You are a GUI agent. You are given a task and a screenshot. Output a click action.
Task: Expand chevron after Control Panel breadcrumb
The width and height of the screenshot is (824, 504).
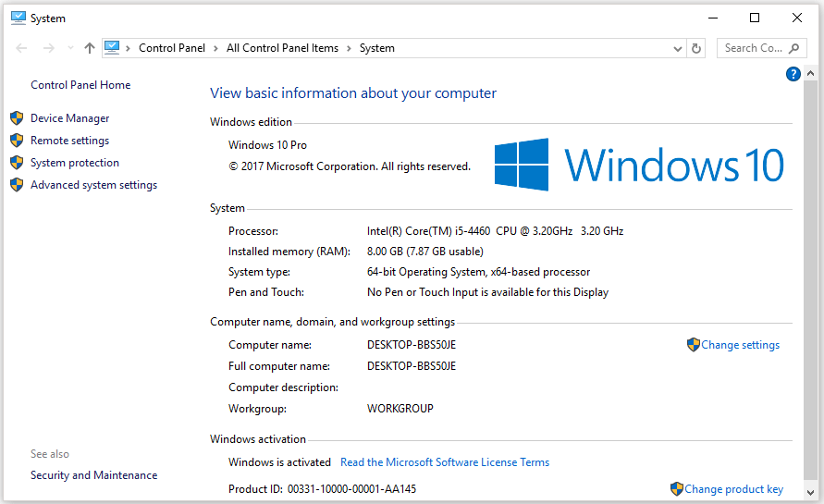(x=215, y=48)
